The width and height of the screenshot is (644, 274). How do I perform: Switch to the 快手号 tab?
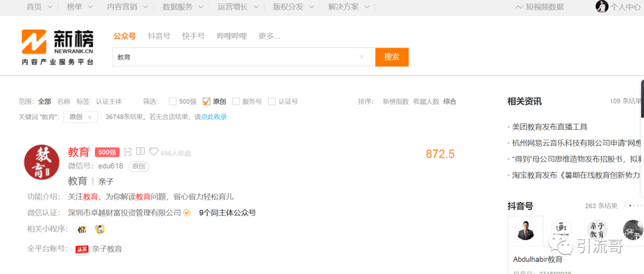click(193, 36)
